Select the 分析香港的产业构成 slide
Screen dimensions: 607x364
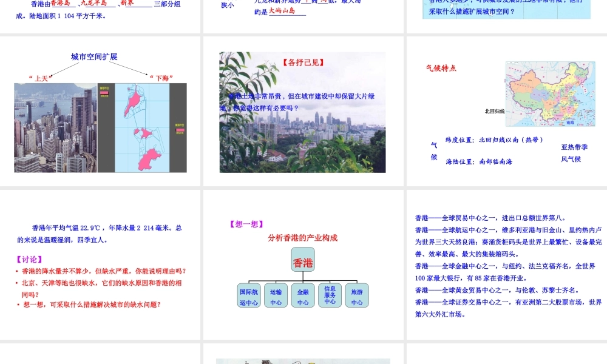pos(303,265)
